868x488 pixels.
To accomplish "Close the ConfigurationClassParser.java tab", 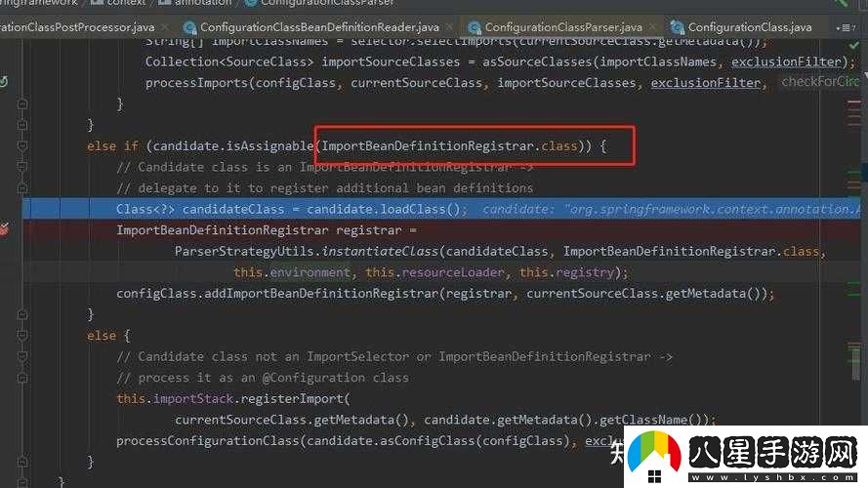I will [653, 27].
